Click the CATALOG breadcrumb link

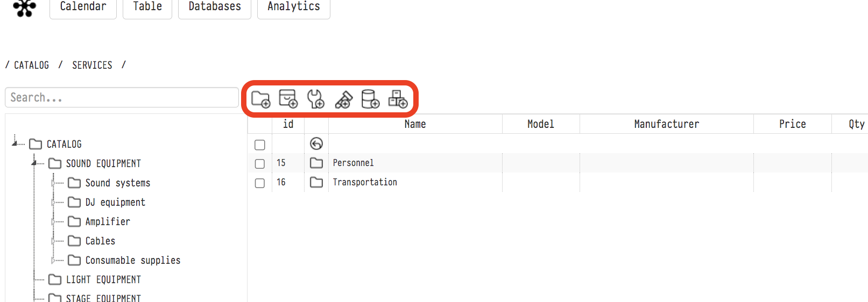(x=31, y=65)
